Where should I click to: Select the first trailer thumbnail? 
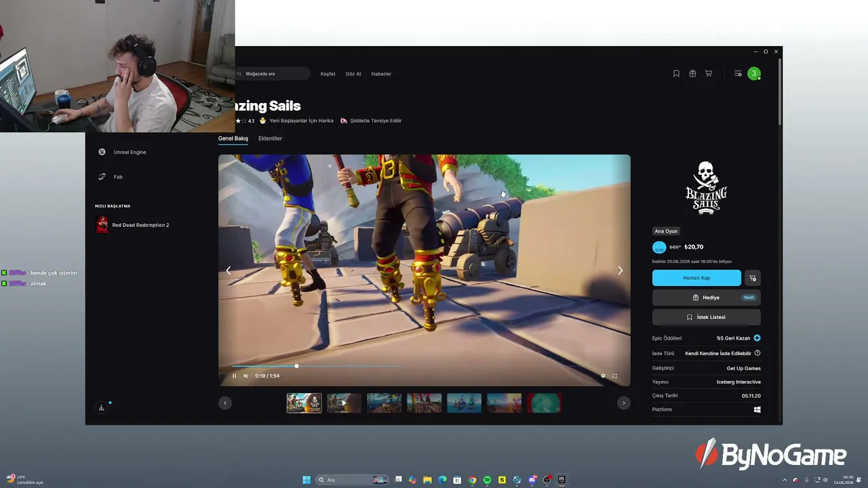304,403
